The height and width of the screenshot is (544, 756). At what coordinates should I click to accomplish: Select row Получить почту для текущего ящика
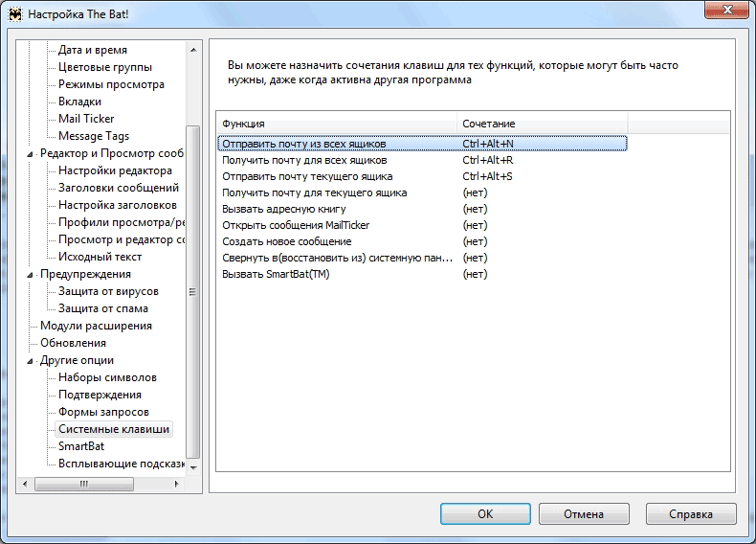(x=422, y=193)
